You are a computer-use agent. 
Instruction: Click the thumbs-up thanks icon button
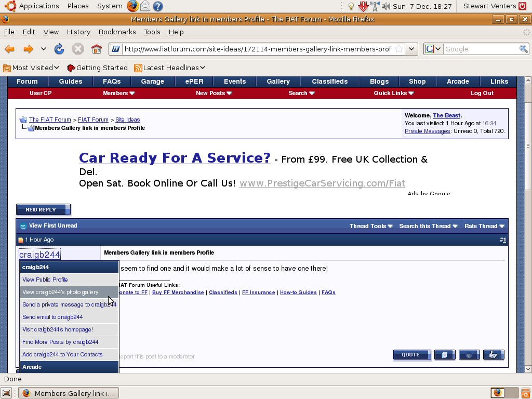click(494, 354)
